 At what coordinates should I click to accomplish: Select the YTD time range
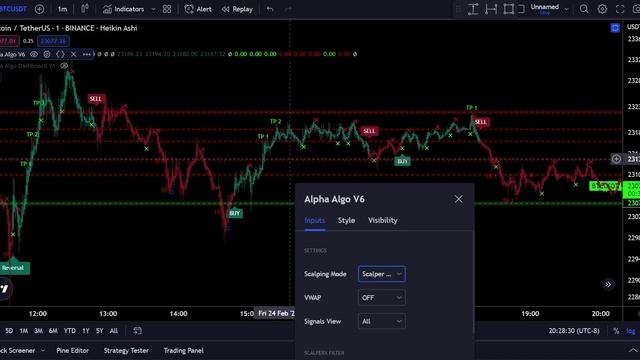70,331
